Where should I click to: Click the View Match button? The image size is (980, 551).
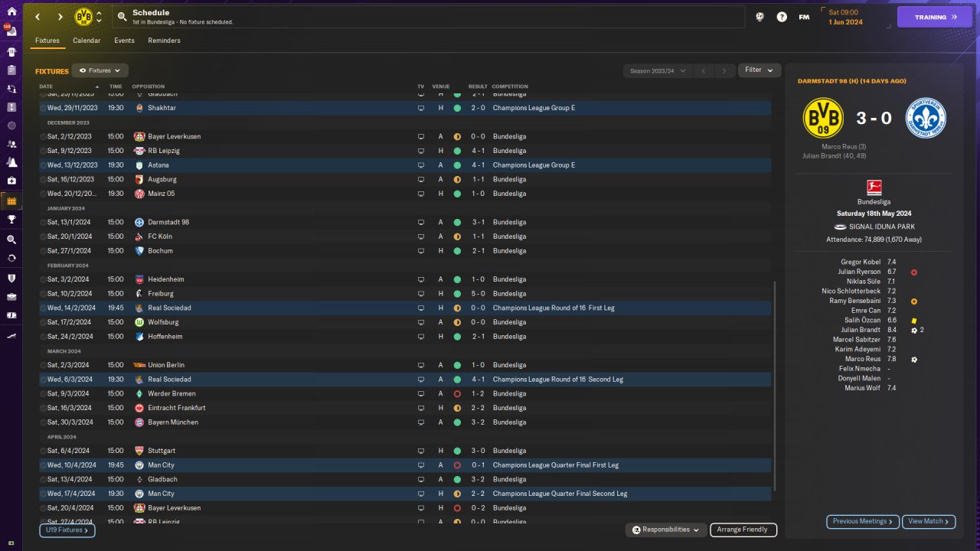[929, 522]
